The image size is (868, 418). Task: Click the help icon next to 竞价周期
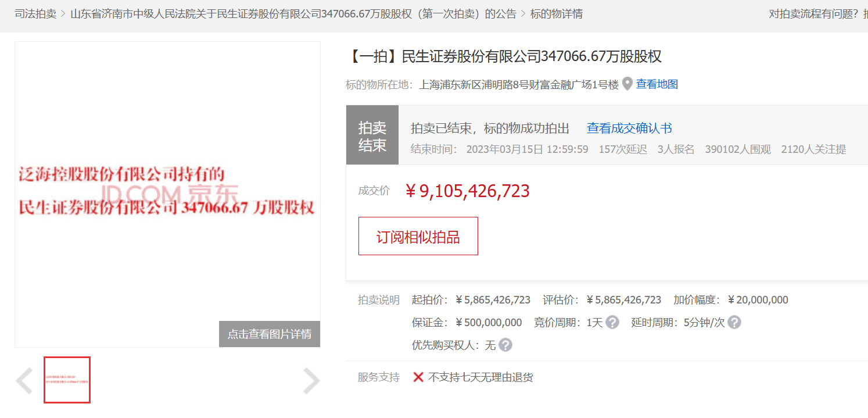coord(612,322)
